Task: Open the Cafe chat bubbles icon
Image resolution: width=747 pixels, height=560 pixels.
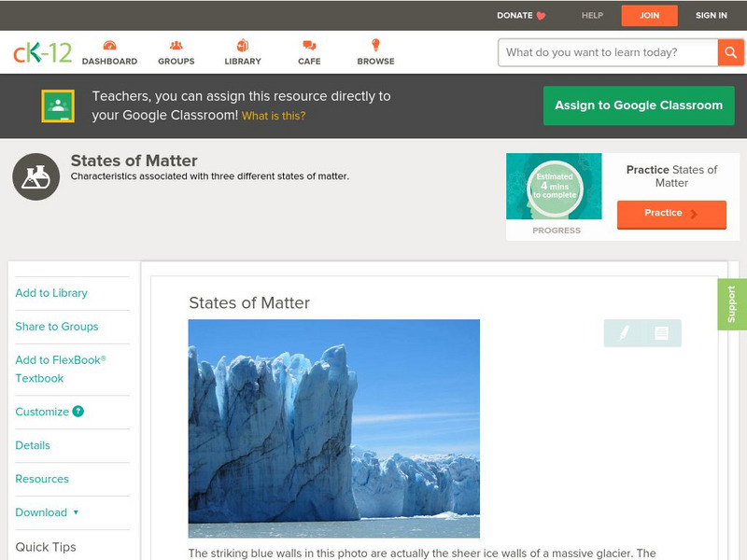Action: (309, 46)
